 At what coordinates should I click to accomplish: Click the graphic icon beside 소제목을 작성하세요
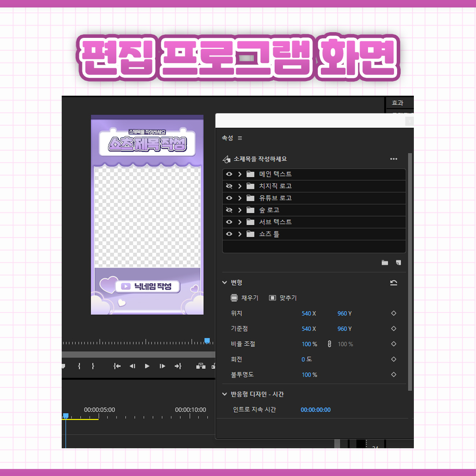227,159
